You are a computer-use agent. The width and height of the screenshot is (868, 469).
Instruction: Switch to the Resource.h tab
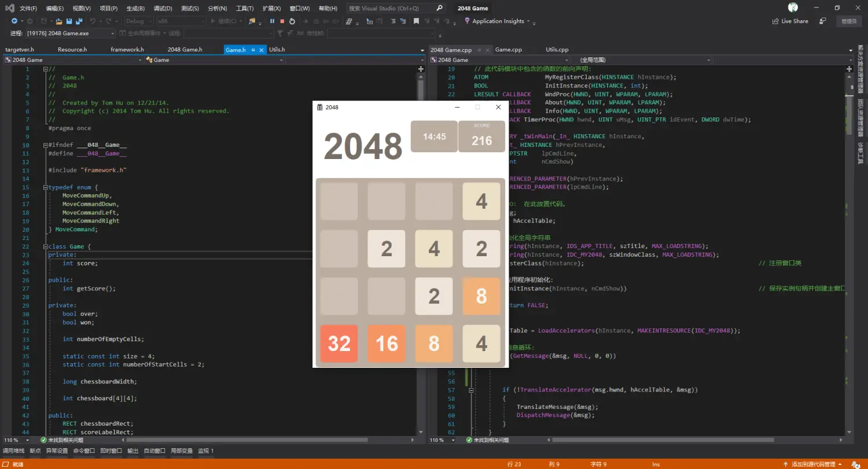point(72,50)
